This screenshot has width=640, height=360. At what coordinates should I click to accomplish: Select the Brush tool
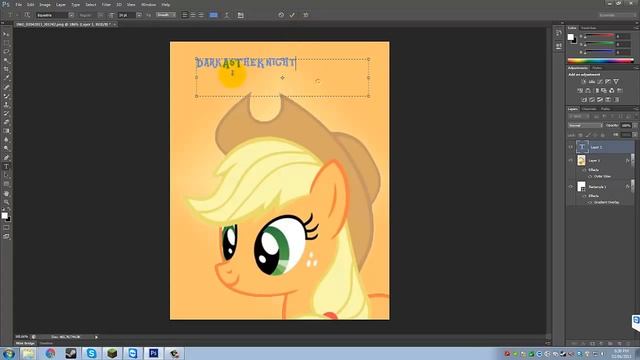tap(6, 96)
